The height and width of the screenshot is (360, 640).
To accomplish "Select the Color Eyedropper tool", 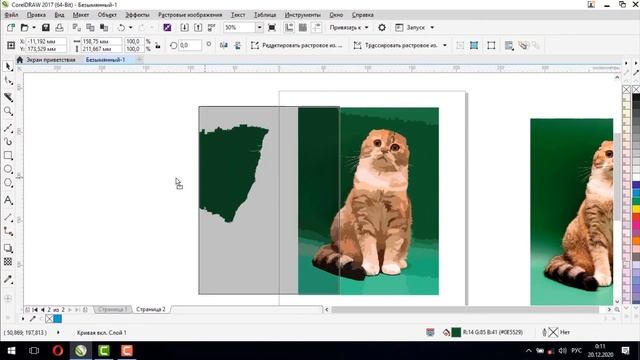I will coord(8,280).
